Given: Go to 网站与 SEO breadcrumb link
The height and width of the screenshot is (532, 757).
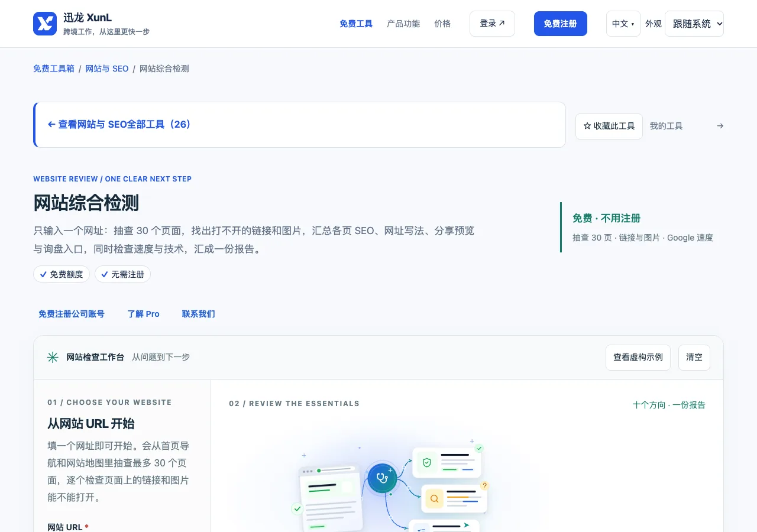Looking at the screenshot, I should (x=107, y=69).
